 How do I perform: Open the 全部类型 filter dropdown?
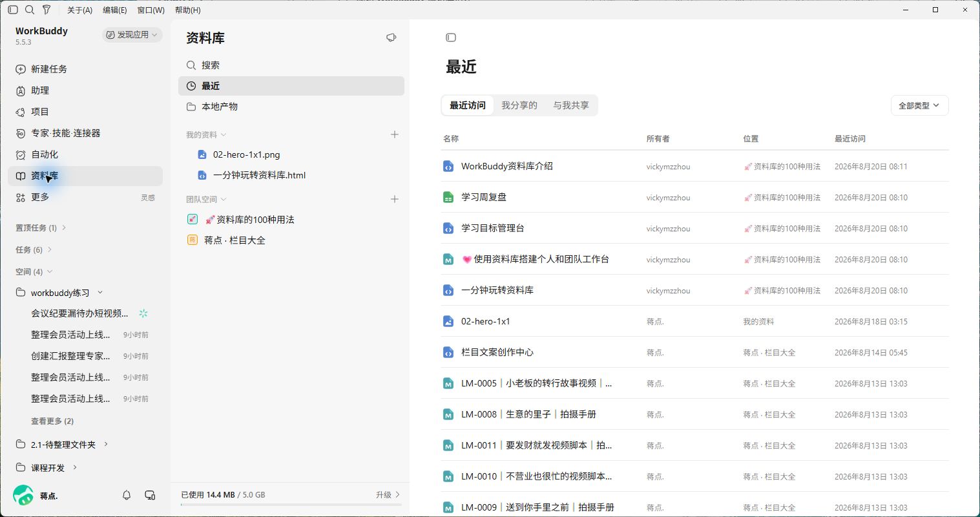(919, 105)
